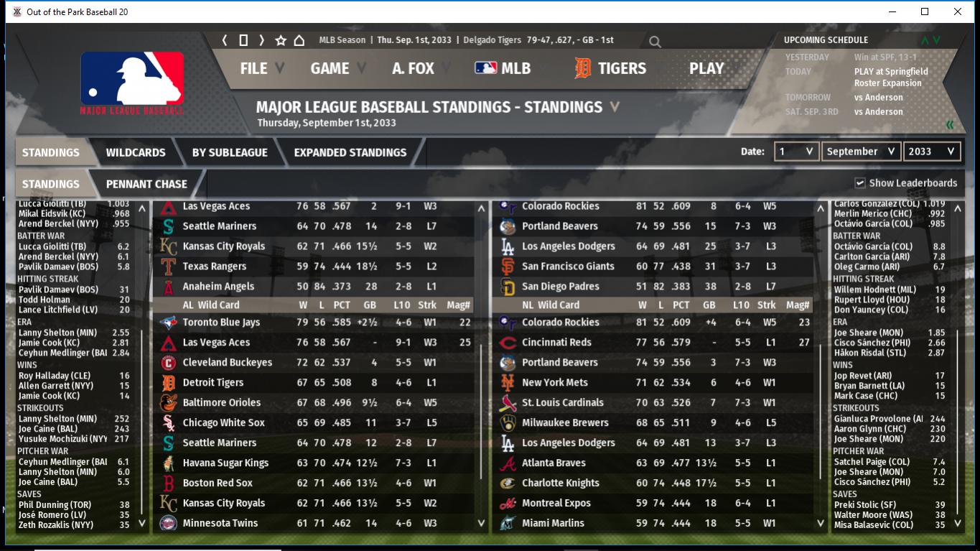The image size is (980, 551).
Task: Click the Texas Rangers logo icon
Action: coord(169,267)
